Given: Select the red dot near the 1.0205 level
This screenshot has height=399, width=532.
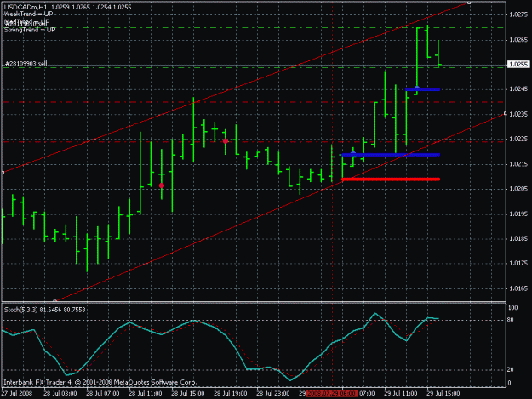Looking at the screenshot, I should tap(162, 185).
